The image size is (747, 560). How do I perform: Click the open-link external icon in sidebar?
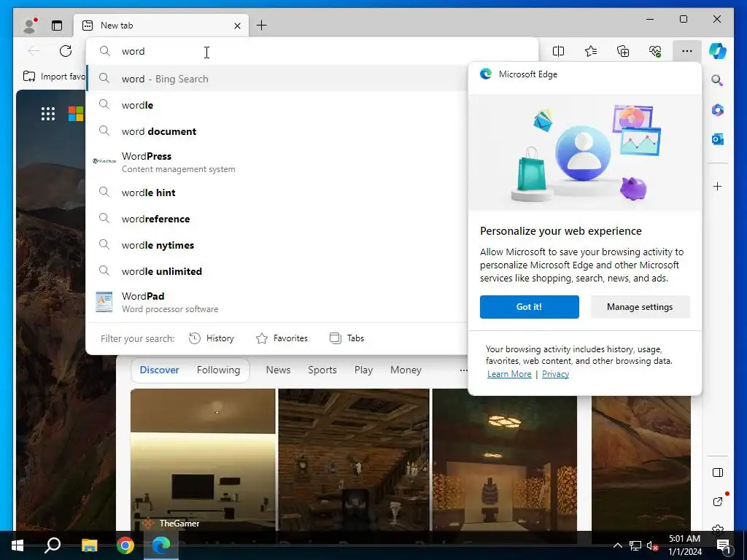[718, 502]
